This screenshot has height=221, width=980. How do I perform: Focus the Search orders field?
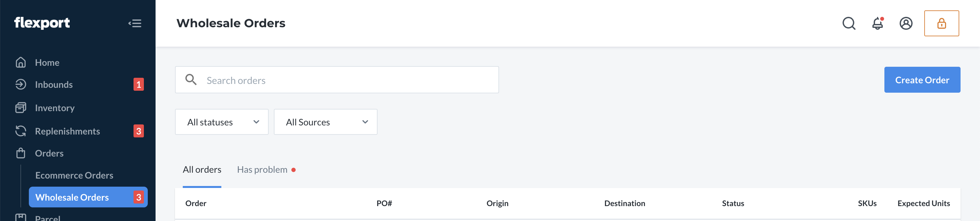[337, 80]
